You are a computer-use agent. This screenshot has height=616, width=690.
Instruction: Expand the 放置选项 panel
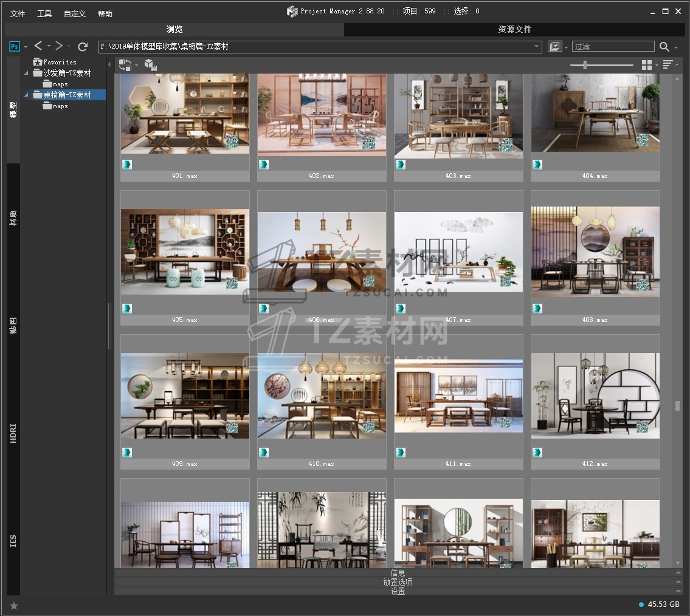coord(398,582)
